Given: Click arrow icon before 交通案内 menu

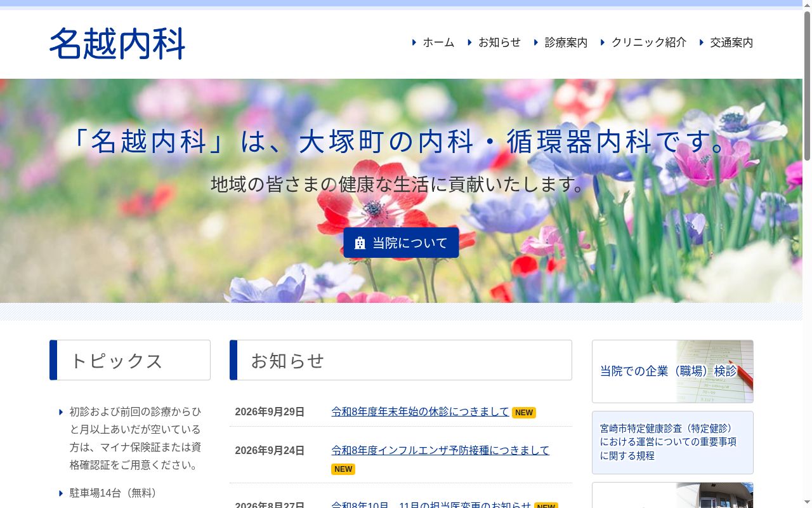Looking at the screenshot, I should [702, 43].
